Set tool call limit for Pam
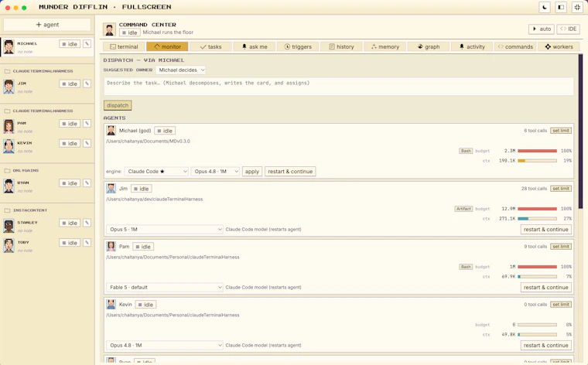The image size is (588, 365). point(561,247)
